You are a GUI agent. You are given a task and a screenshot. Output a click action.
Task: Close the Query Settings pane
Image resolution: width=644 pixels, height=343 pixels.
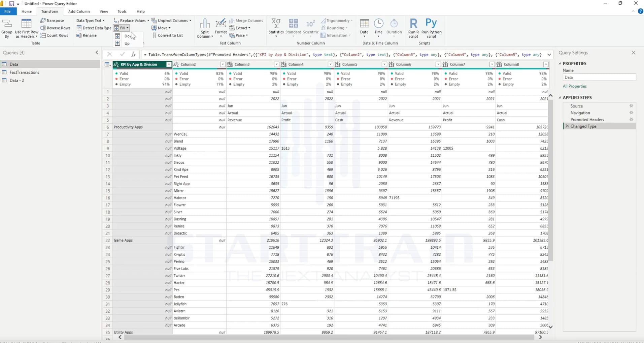(x=634, y=53)
